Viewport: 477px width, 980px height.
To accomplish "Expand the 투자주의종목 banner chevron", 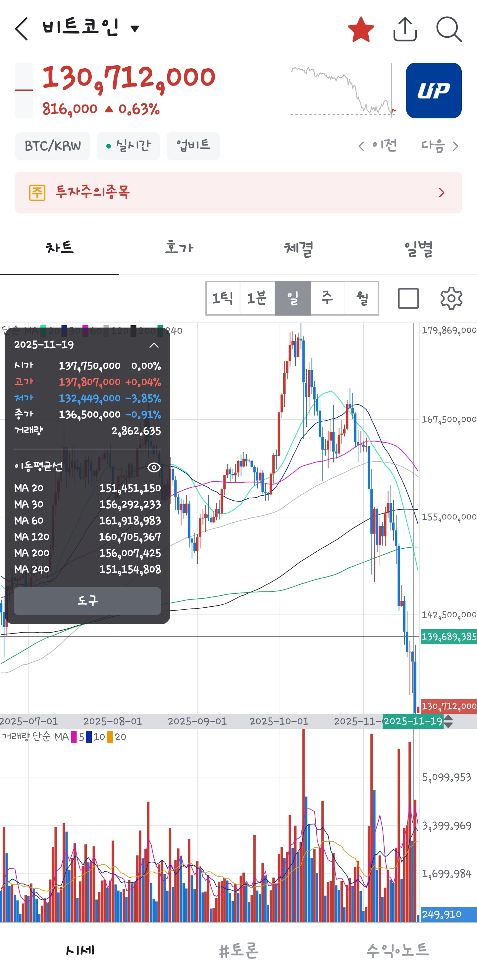I will [x=442, y=193].
